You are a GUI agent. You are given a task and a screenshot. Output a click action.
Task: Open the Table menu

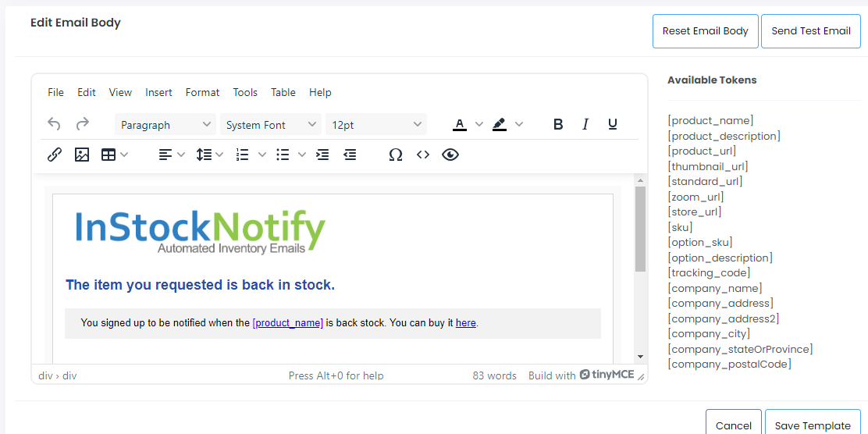283,92
